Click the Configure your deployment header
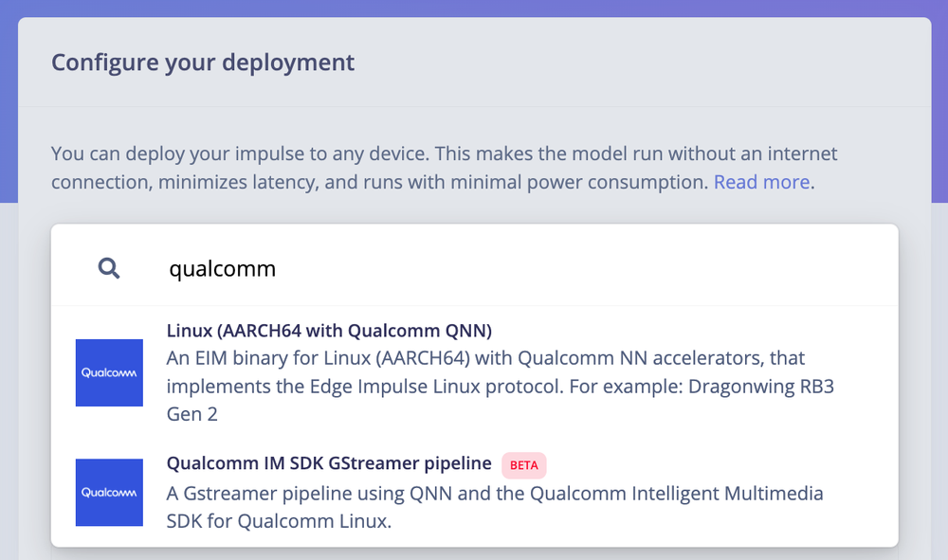 [x=203, y=63]
